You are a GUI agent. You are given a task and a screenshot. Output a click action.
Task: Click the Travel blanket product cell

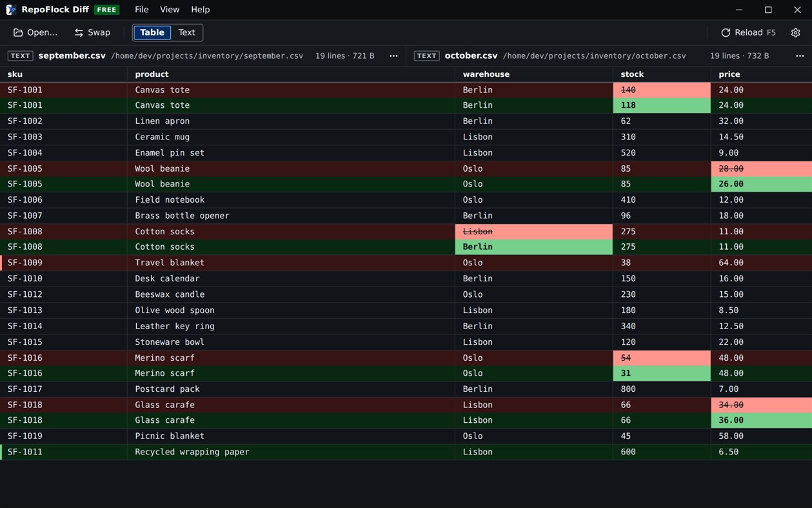(291, 263)
